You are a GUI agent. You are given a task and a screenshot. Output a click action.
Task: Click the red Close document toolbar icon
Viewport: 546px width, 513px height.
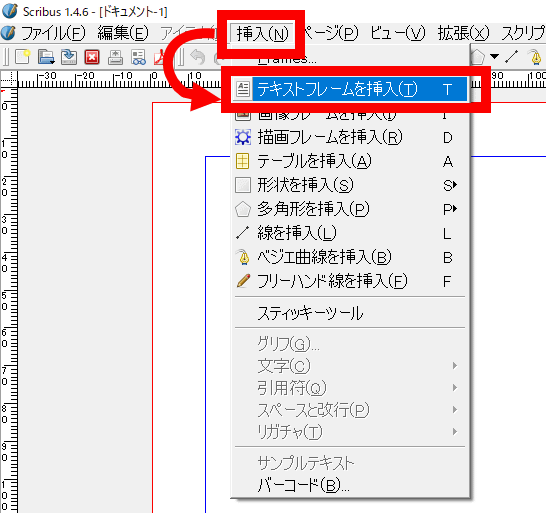92,57
